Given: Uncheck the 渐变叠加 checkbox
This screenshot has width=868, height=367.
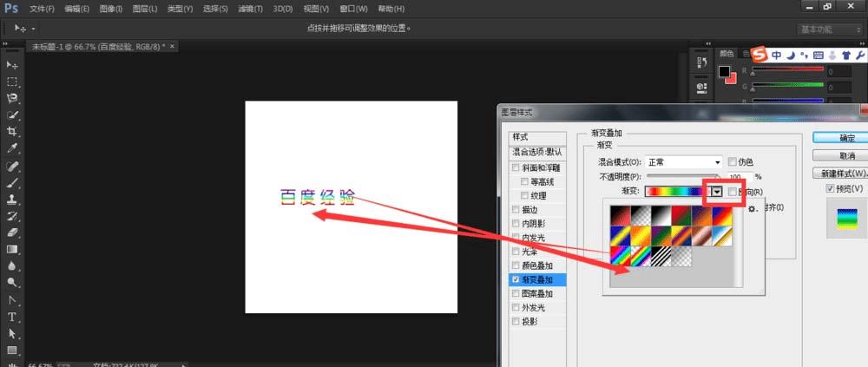Looking at the screenshot, I should 516,279.
